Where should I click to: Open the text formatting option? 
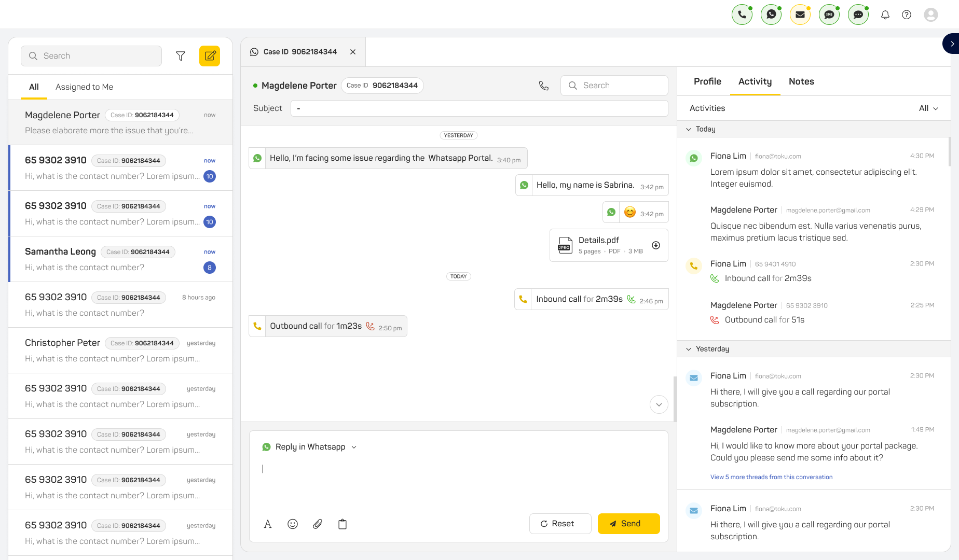[x=268, y=524]
